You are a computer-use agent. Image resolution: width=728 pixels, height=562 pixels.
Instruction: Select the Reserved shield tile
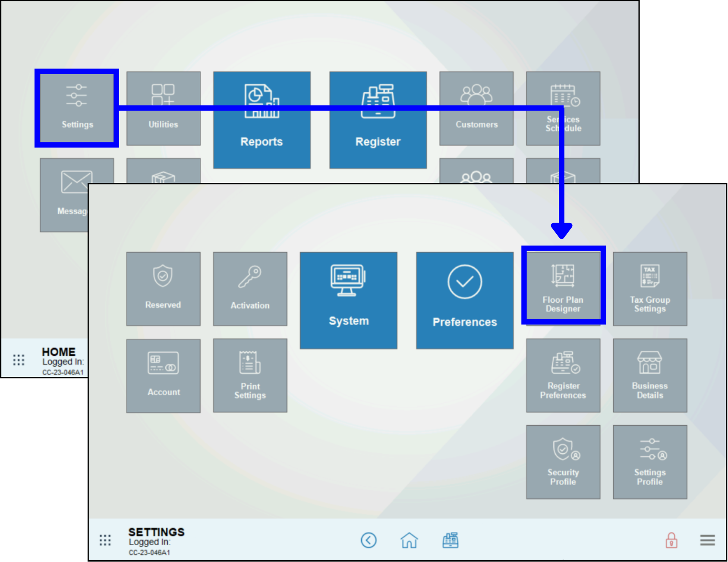(164, 288)
